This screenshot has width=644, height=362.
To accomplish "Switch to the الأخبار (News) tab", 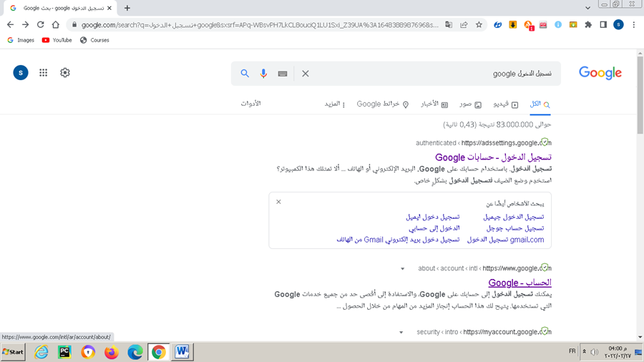I will click(434, 104).
